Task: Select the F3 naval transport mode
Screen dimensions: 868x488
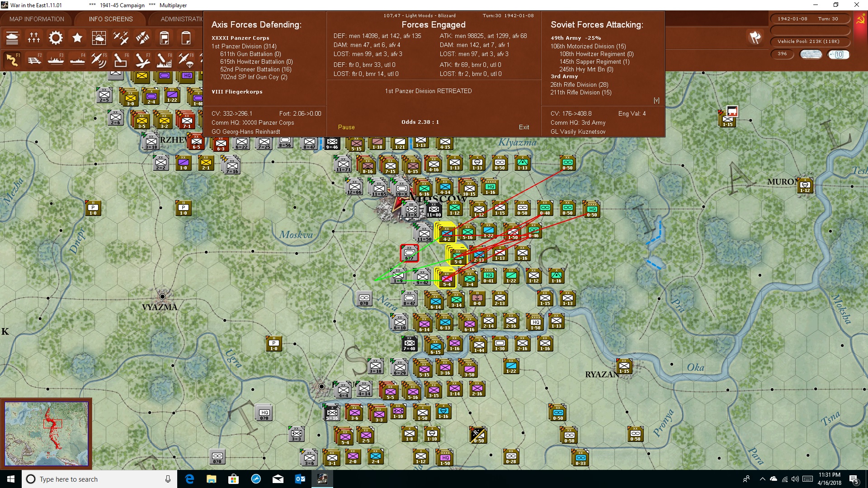Action: (56, 60)
